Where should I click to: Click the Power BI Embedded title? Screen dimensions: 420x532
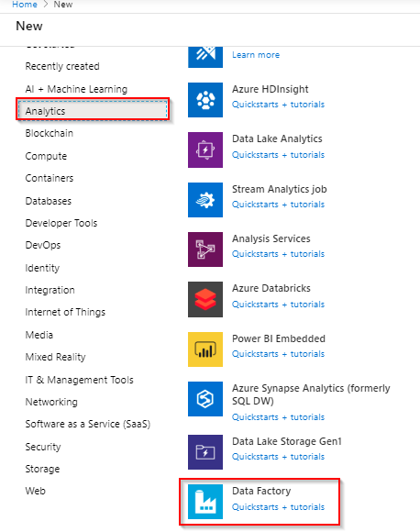(x=279, y=338)
